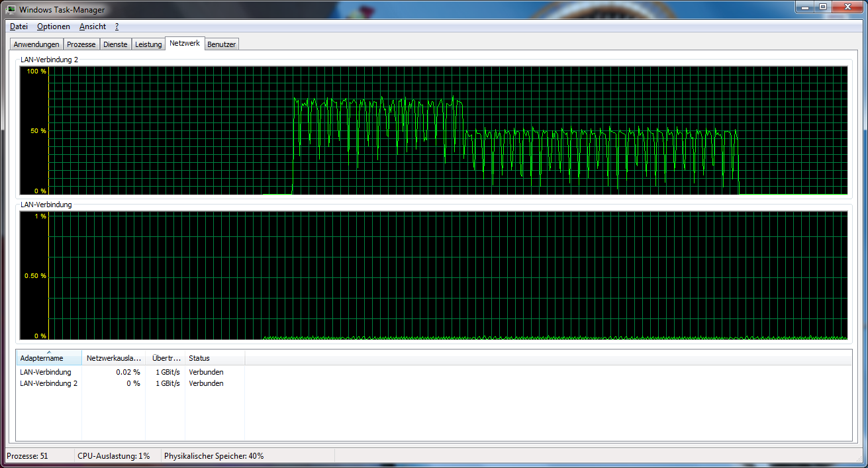Switch to the Dienste tab
This screenshot has height=468, width=868.
(115, 44)
